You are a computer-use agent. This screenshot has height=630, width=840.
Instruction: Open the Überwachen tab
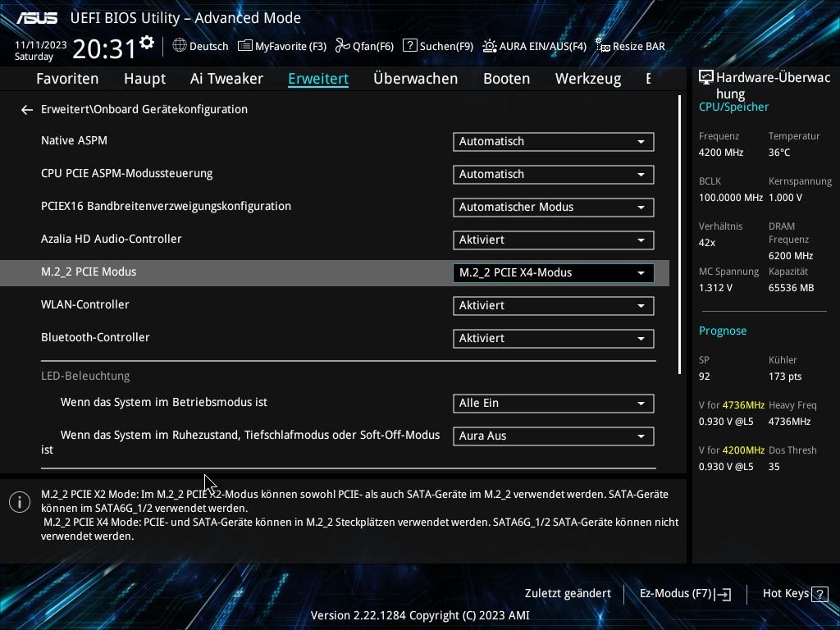[x=416, y=79]
